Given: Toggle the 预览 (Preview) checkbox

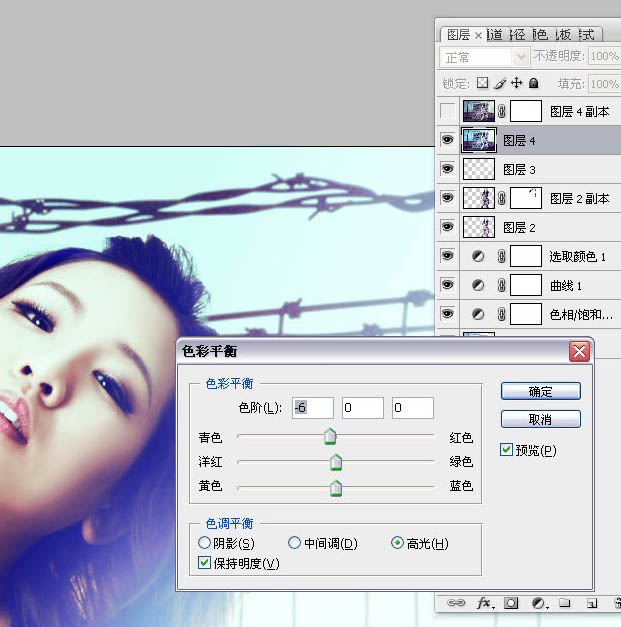Looking at the screenshot, I should tap(506, 450).
